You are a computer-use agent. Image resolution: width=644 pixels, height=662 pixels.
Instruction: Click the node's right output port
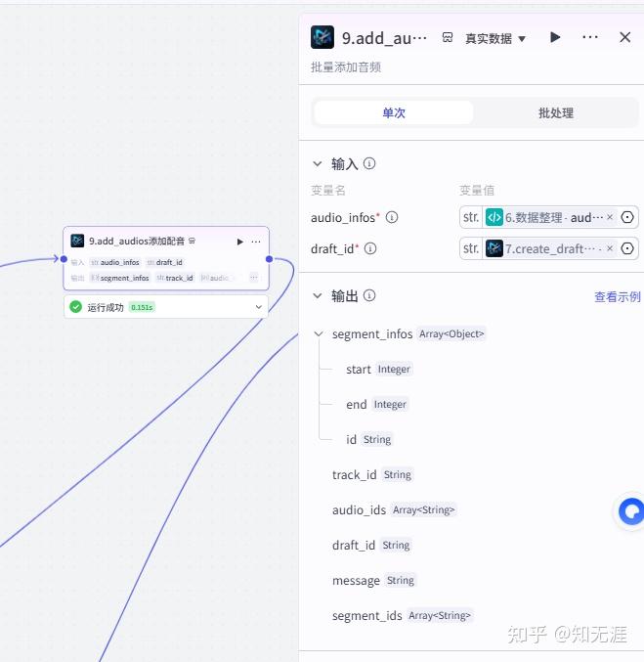coord(270,259)
